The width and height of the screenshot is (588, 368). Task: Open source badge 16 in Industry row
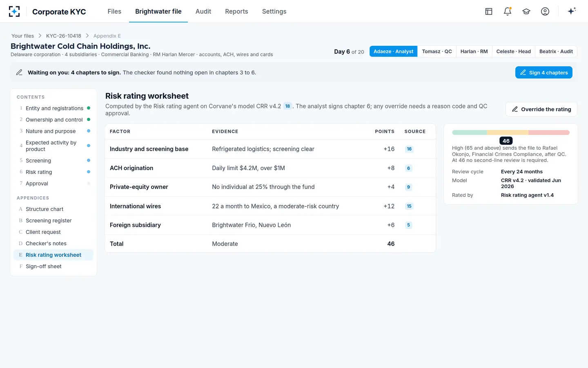pyautogui.click(x=409, y=149)
